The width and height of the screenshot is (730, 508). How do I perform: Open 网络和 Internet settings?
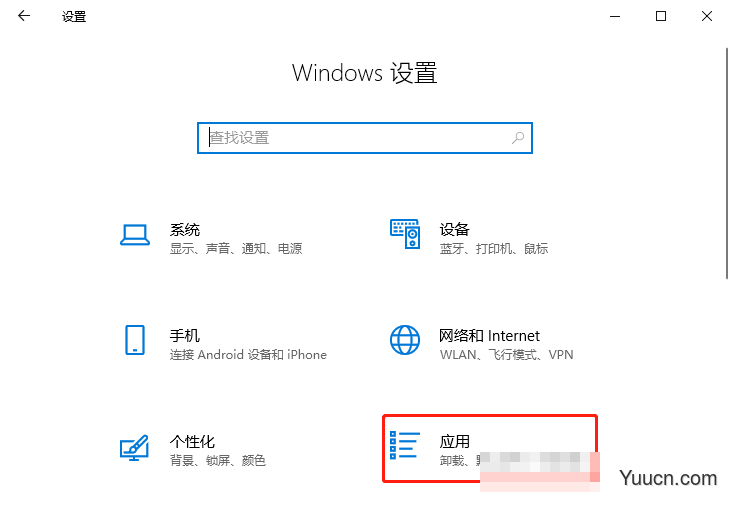coord(489,336)
